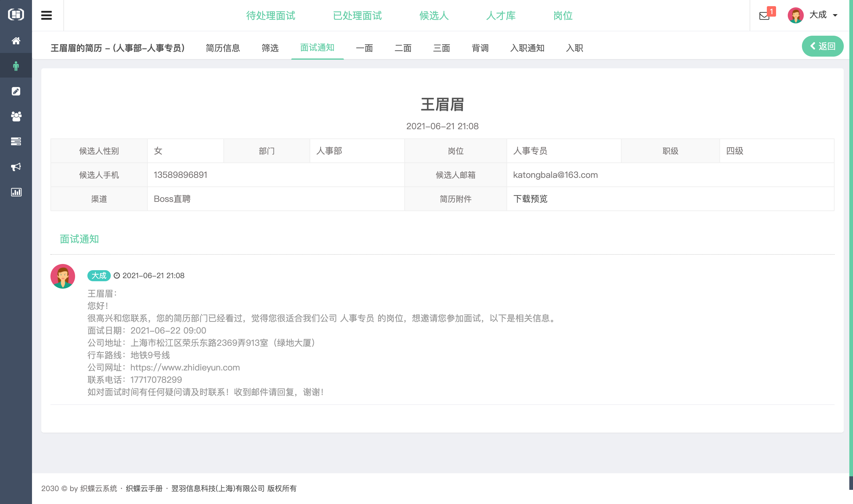Open the 背调 stage tab

pos(480,48)
